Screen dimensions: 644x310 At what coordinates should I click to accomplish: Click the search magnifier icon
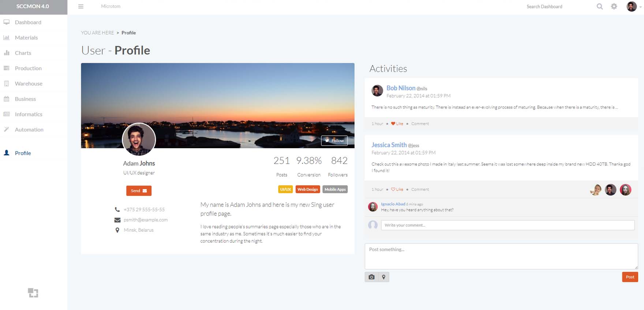(600, 6)
